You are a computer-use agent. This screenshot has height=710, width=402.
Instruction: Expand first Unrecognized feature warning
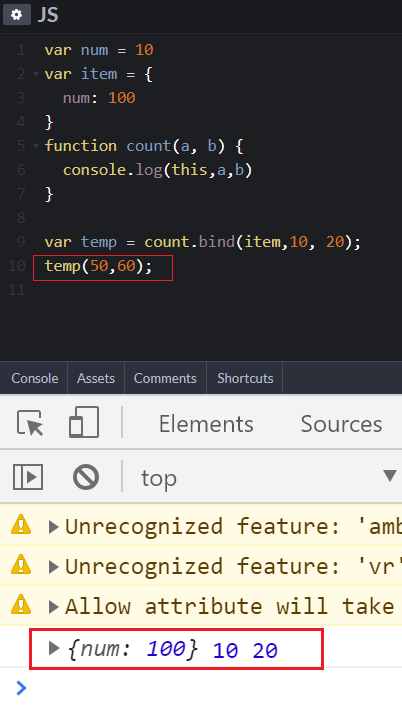pos(53,527)
